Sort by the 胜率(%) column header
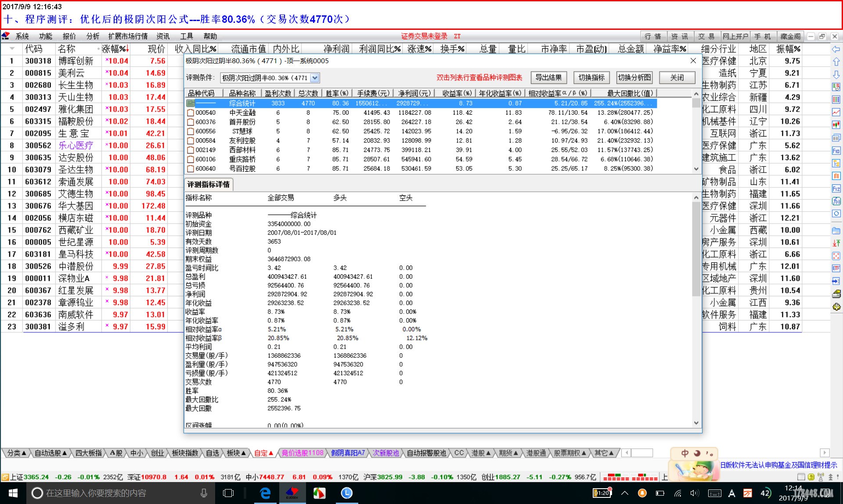Screen dimensions: 843x504 [x=337, y=93]
